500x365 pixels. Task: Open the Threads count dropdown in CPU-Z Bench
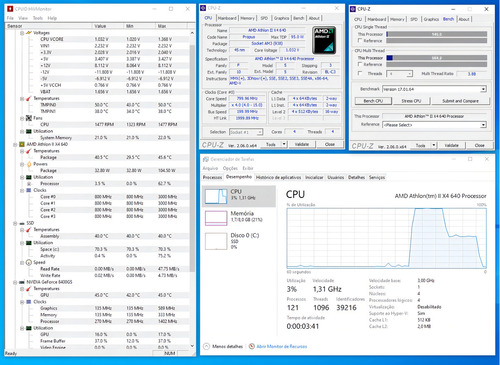click(410, 74)
